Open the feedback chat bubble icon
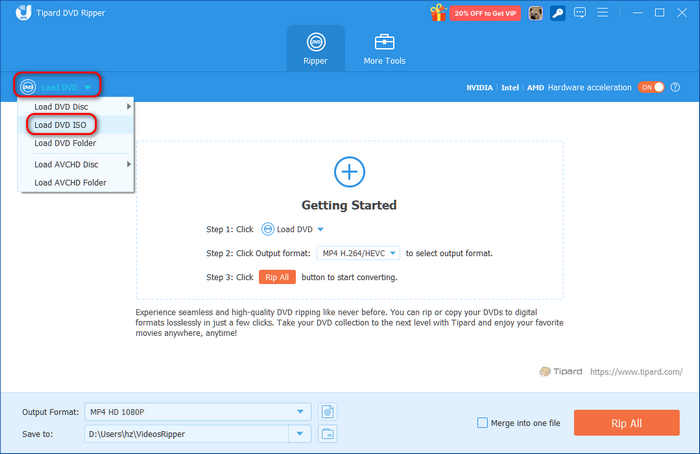 point(579,12)
